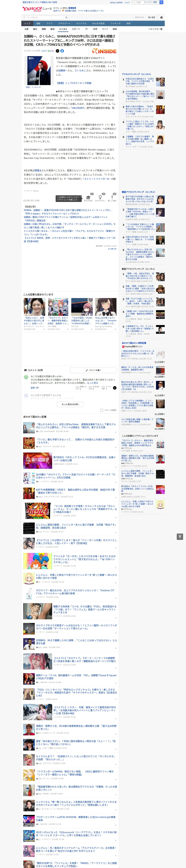Dismiss the 「日本じゃなく、台湾 recommended card

(x=44, y=329)
